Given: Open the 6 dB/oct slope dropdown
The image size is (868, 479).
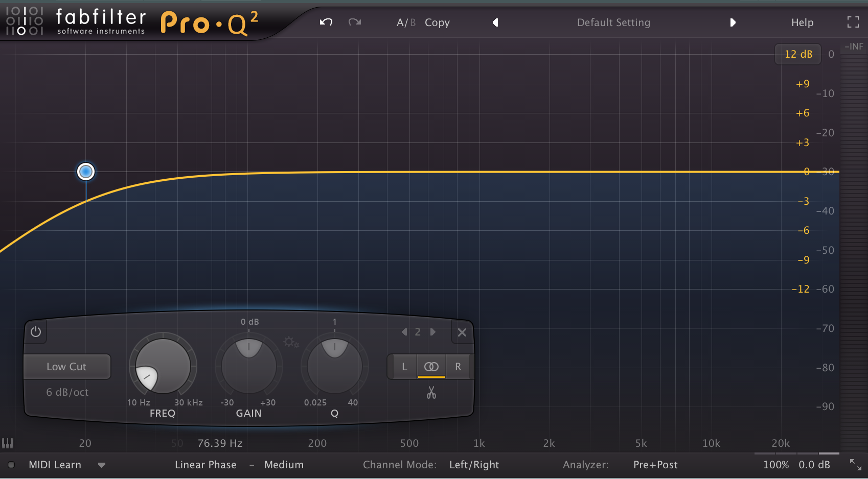Looking at the screenshot, I should pos(67,392).
